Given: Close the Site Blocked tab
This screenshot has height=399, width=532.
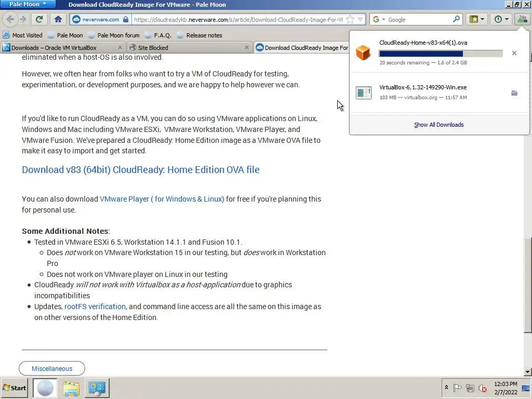Looking at the screenshot, I should [x=247, y=47].
